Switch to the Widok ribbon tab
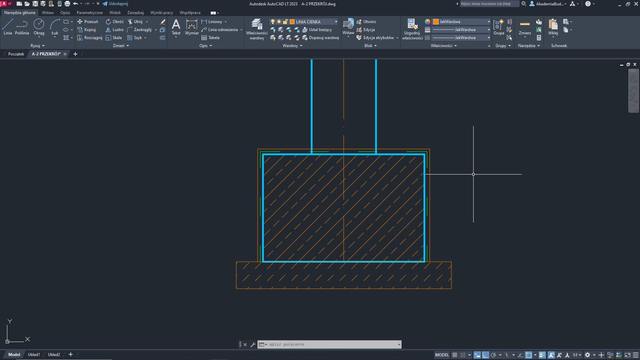Viewport: 640px width, 360px height. pos(115,13)
